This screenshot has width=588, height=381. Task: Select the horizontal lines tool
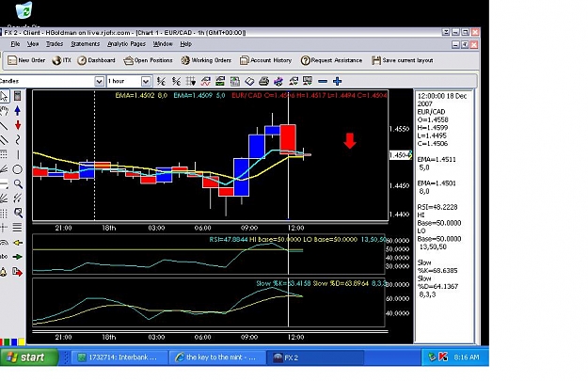[x=17, y=228]
